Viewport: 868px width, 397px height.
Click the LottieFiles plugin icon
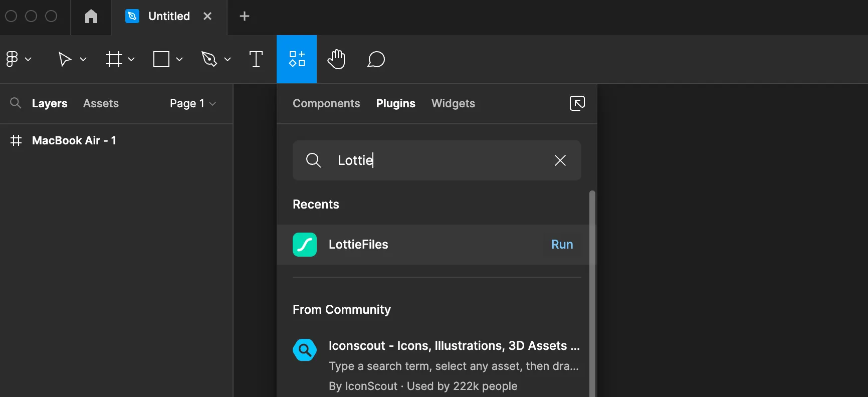305,245
